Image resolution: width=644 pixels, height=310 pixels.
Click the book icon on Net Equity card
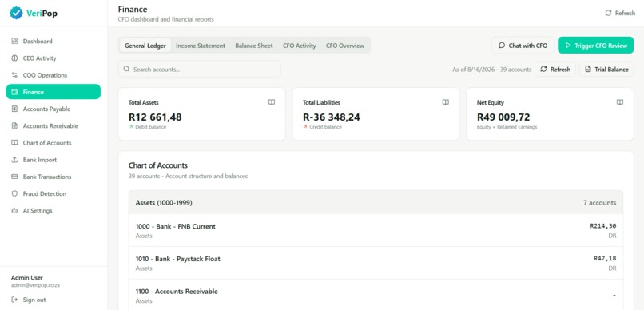(620, 102)
